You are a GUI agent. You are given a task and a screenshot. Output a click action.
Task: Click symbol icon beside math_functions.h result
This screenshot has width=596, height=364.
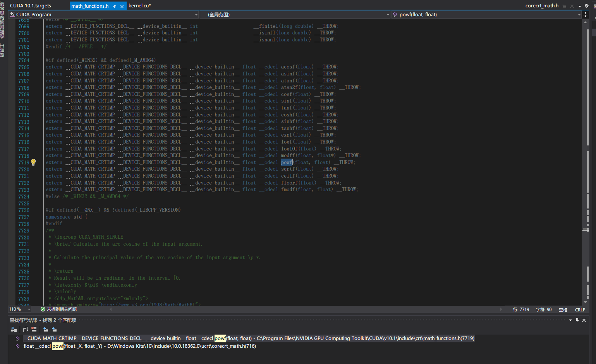point(17,338)
